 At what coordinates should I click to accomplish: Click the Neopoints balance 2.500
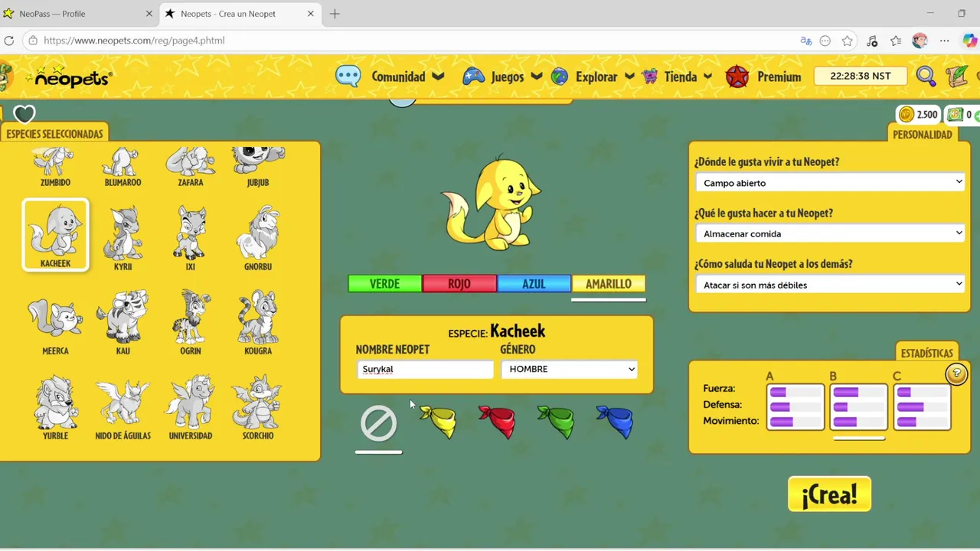(x=918, y=115)
